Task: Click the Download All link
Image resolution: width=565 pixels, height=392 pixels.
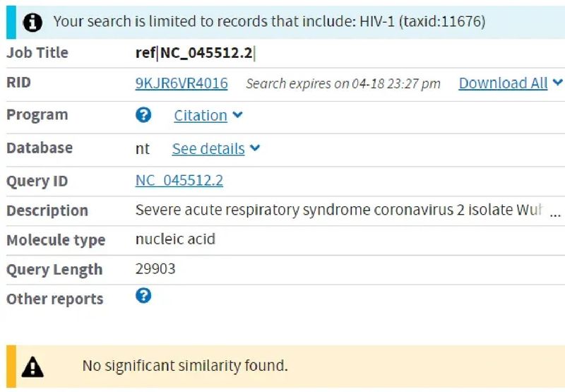Action: click(x=503, y=83)
